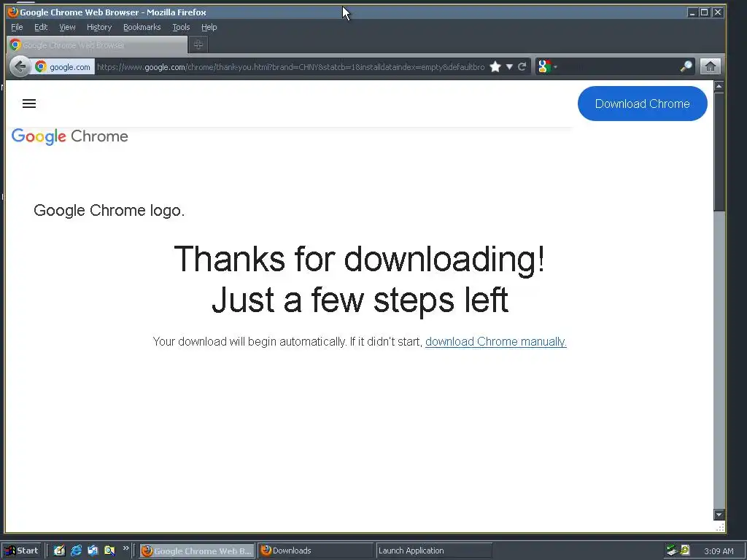Click the network system tray icon
Viewport: 747px width, 560px height.
pyautogui.click(x=672, y=550)
